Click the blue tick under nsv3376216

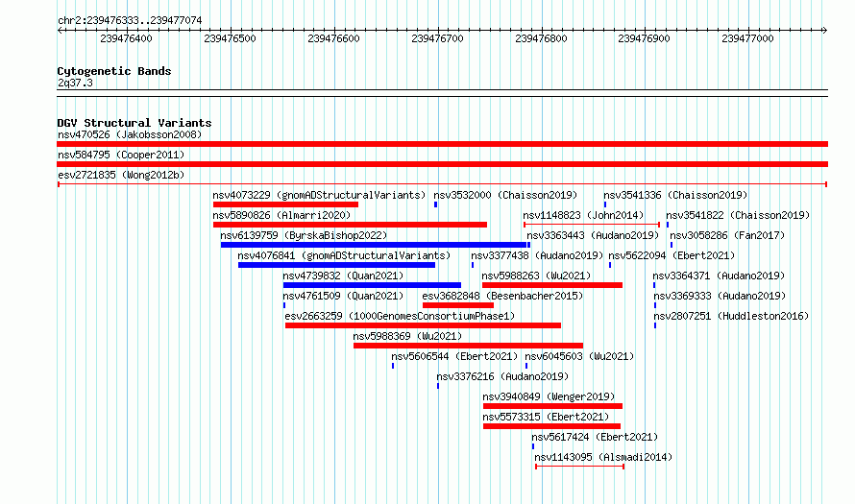[x=438, y=386]
